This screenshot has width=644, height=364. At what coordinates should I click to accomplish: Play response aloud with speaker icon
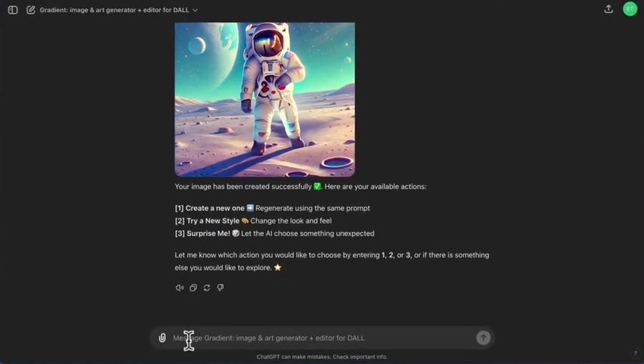click(x=180, y=288)
